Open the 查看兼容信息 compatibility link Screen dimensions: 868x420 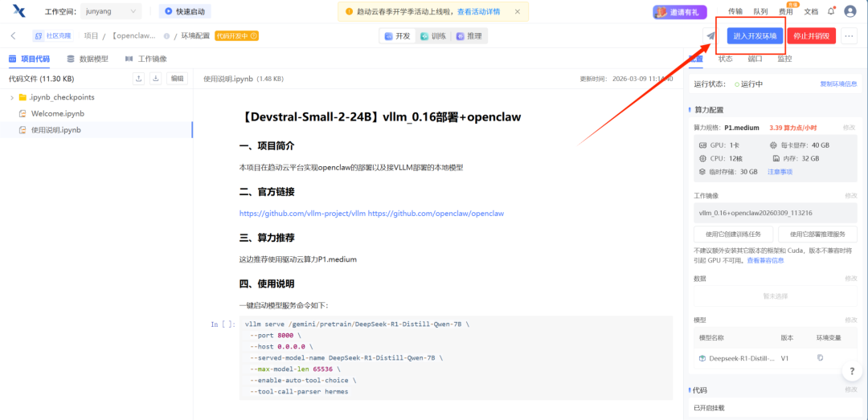(x=766, y=260)
